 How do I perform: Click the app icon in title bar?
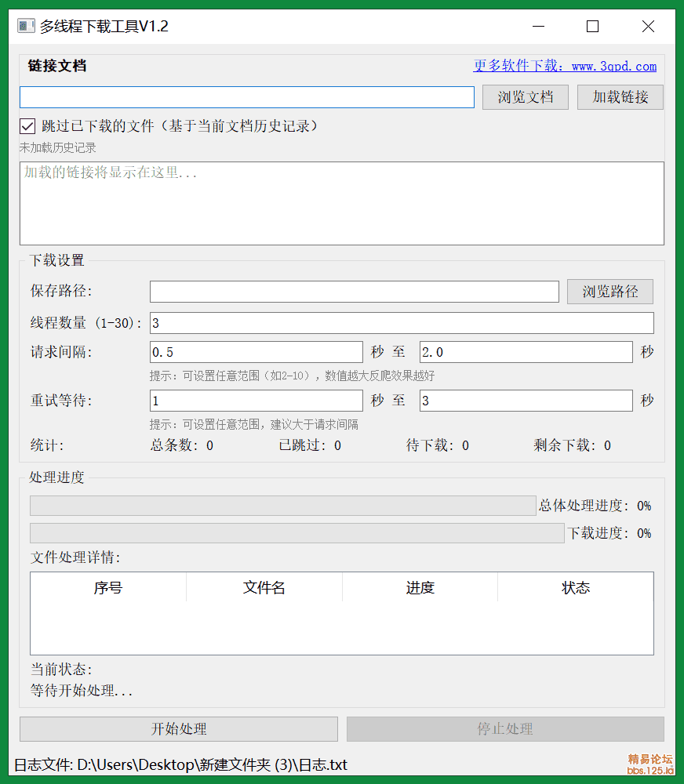coord(26,26)
